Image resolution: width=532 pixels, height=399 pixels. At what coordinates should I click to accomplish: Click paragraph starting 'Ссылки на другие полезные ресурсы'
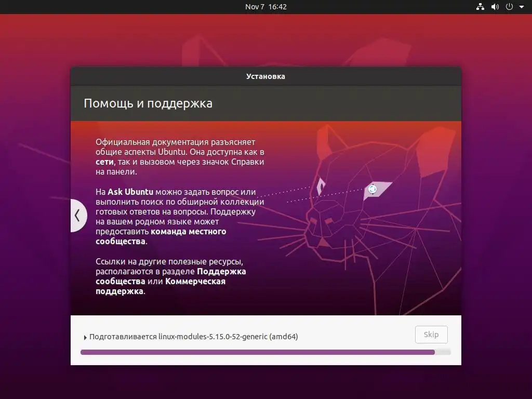click(x=170, y=276)
